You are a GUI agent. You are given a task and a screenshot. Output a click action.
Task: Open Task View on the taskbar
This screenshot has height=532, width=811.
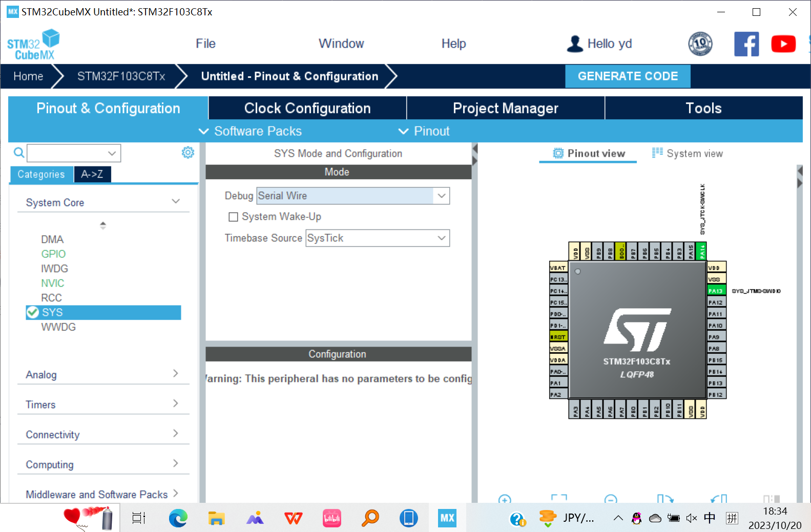click(x=139, y=518)
